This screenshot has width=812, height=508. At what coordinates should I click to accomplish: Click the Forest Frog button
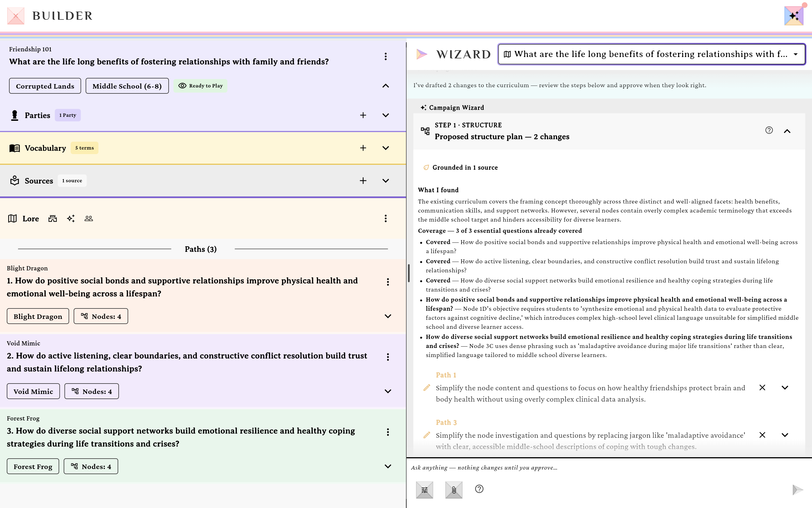[x=33, y=467]
